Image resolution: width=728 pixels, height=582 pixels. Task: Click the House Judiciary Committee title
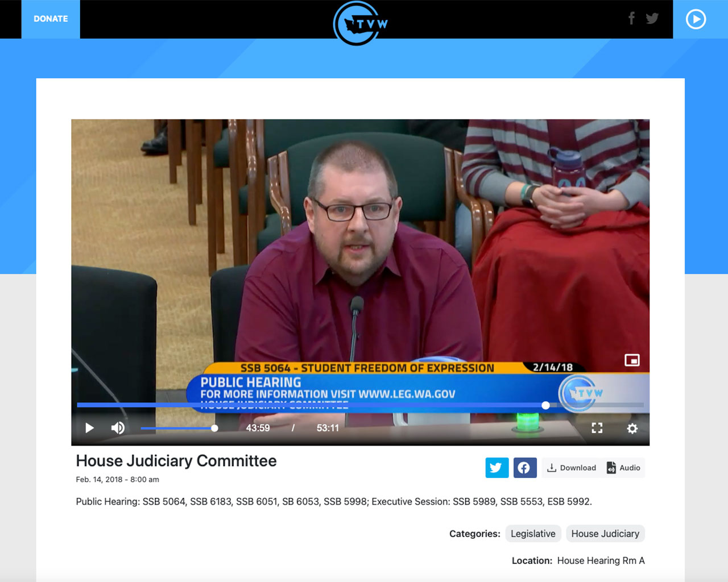[x=176, y=461]
